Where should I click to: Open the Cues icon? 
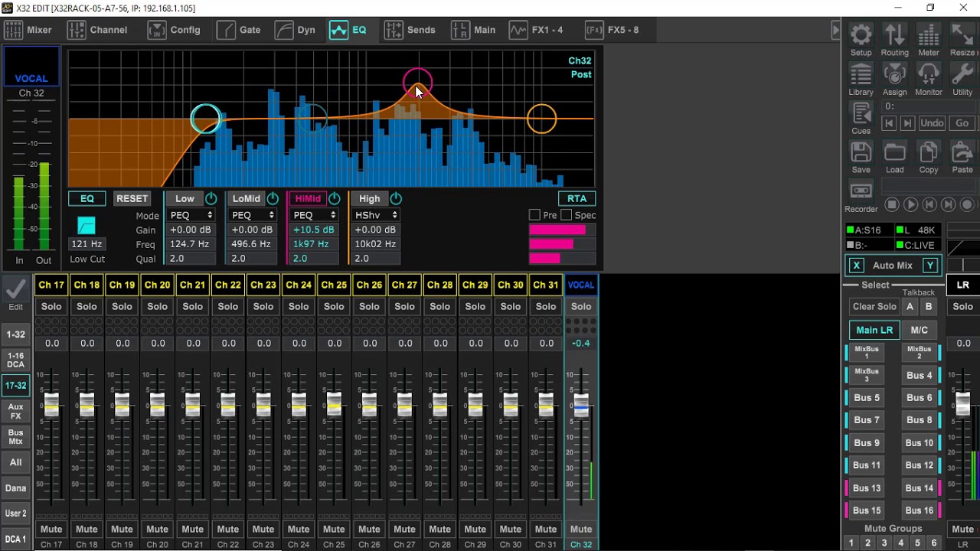coord(861,113)
